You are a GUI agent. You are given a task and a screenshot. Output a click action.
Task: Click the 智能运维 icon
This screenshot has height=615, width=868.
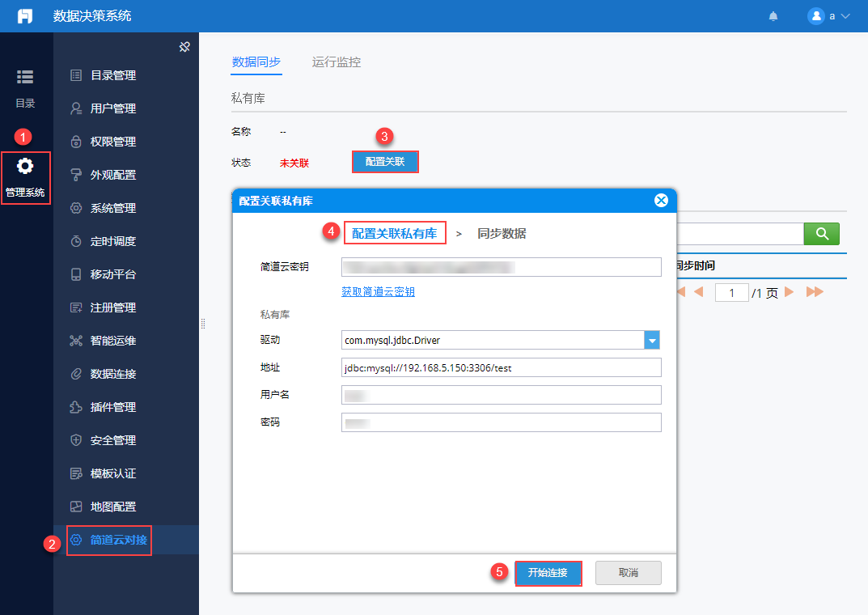point(76,341)
